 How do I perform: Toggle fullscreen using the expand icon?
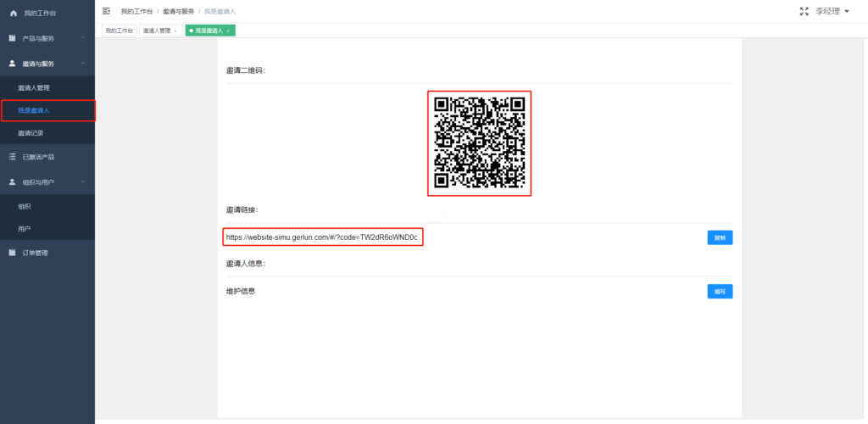(x=804, y=11)
